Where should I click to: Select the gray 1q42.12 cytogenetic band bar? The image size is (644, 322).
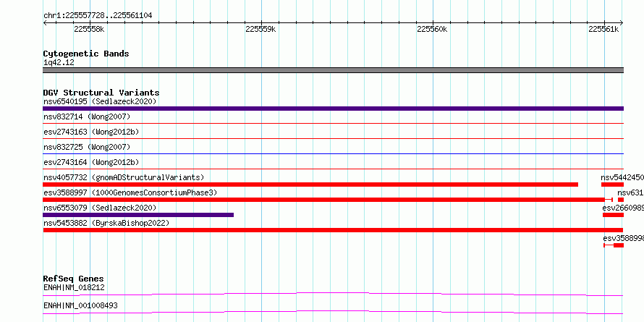[x=333, y=70]
